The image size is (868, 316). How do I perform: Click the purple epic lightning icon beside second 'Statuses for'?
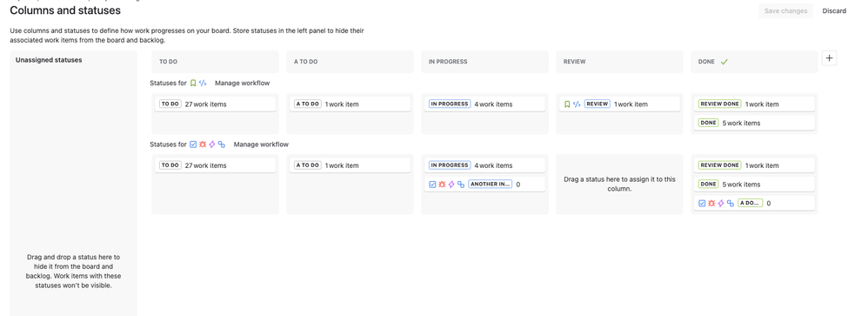click(x=212, y=145)
